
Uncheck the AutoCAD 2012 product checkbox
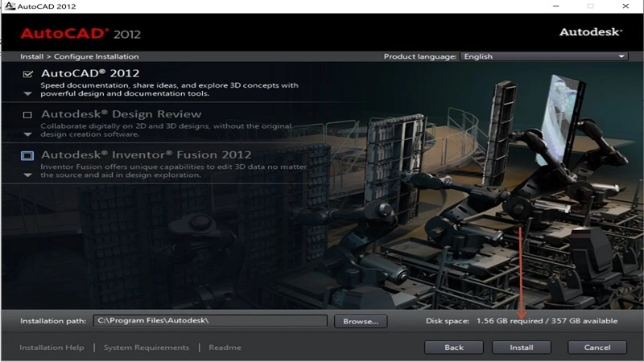[x=28, y=74]
